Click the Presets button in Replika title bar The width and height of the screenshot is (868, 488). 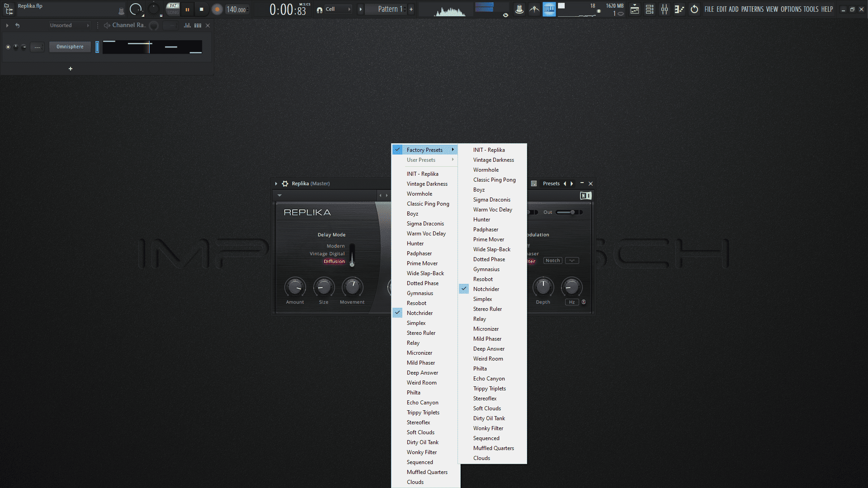[x=551, y=183]
